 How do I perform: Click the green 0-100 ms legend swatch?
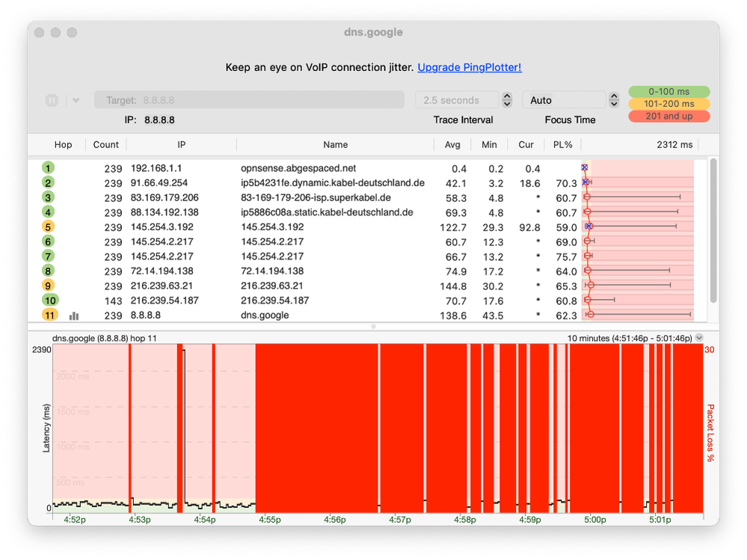click(669, 91)
